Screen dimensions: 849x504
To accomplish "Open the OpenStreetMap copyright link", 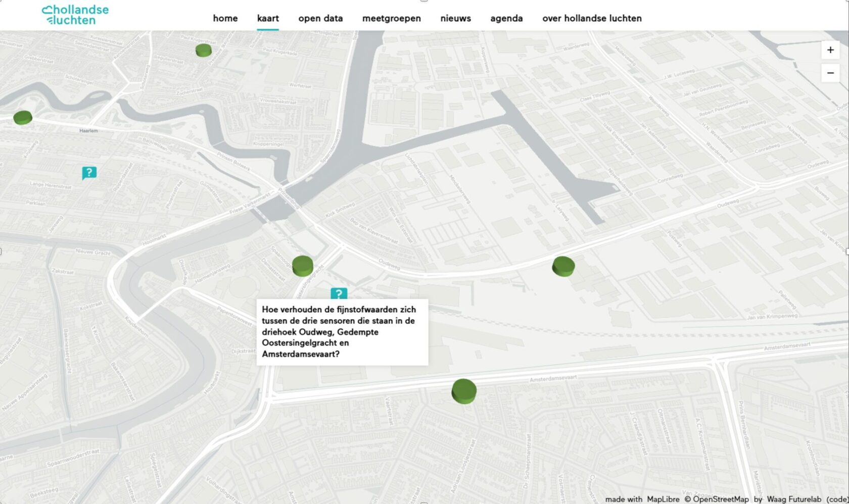I will click(x=717, y=499).
